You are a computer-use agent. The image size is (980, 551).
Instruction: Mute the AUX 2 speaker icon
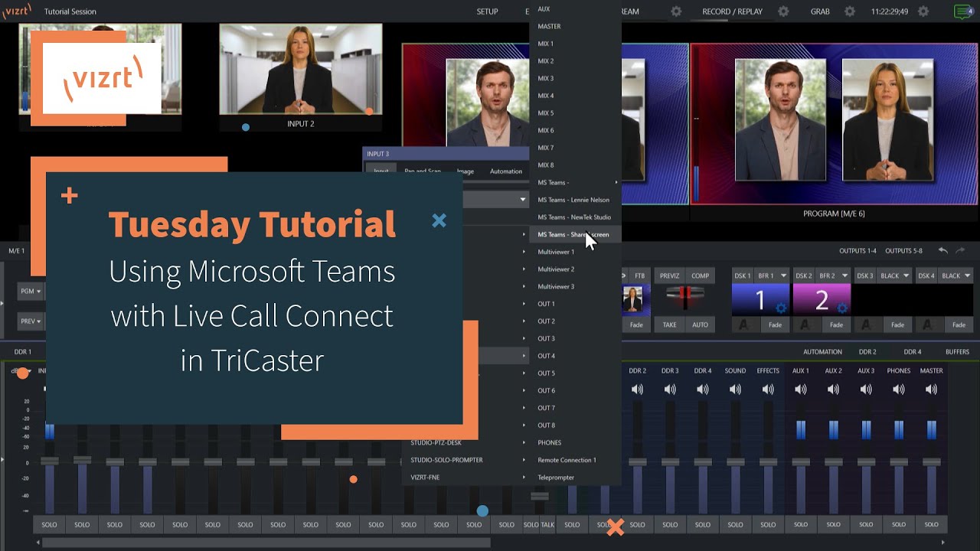(833, 390)
